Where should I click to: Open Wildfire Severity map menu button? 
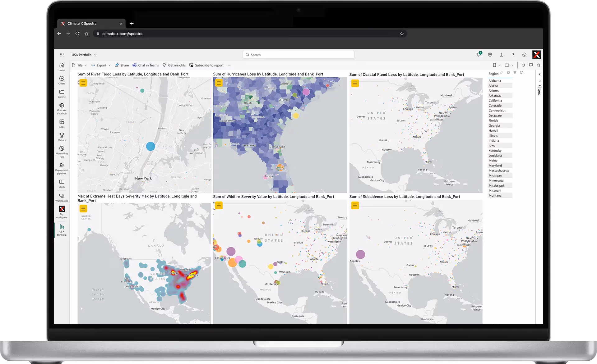[219, 205]
